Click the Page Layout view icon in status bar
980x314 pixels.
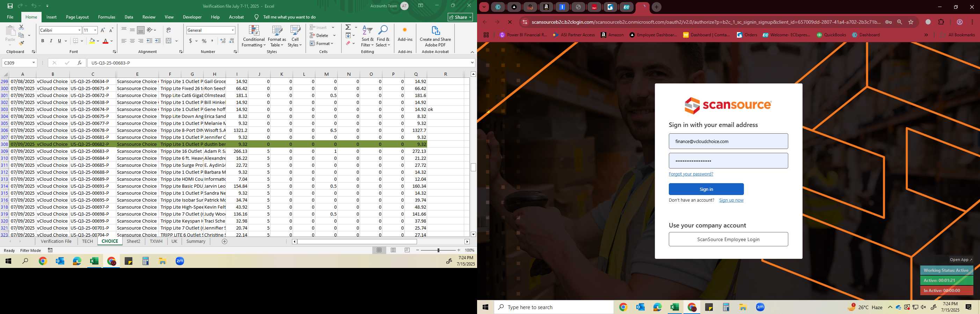393,250
